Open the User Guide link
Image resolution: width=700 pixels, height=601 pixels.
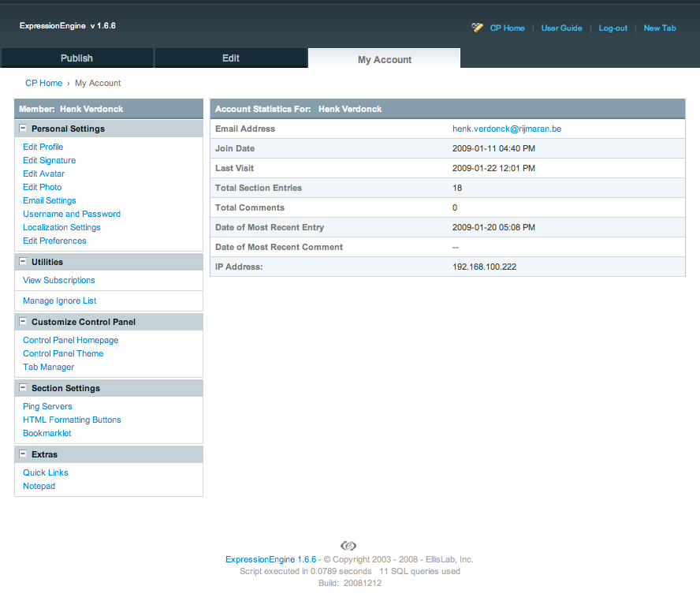pos(561,28)
